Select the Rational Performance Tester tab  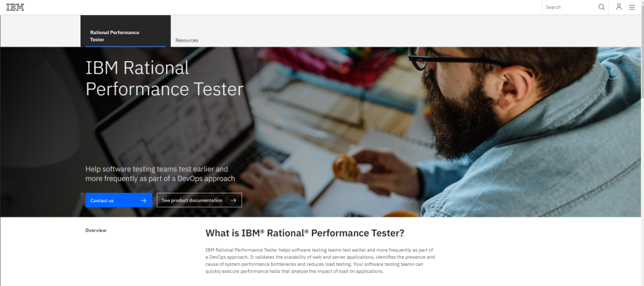pos(125,31)
